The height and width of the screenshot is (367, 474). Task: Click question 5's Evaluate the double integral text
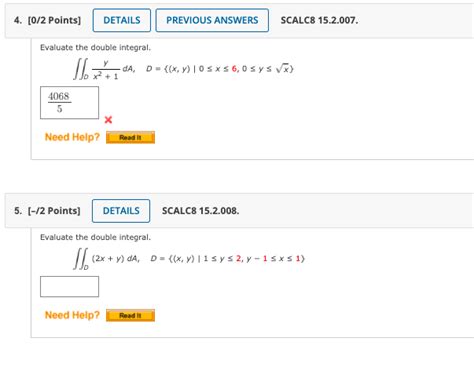(95, 237)
